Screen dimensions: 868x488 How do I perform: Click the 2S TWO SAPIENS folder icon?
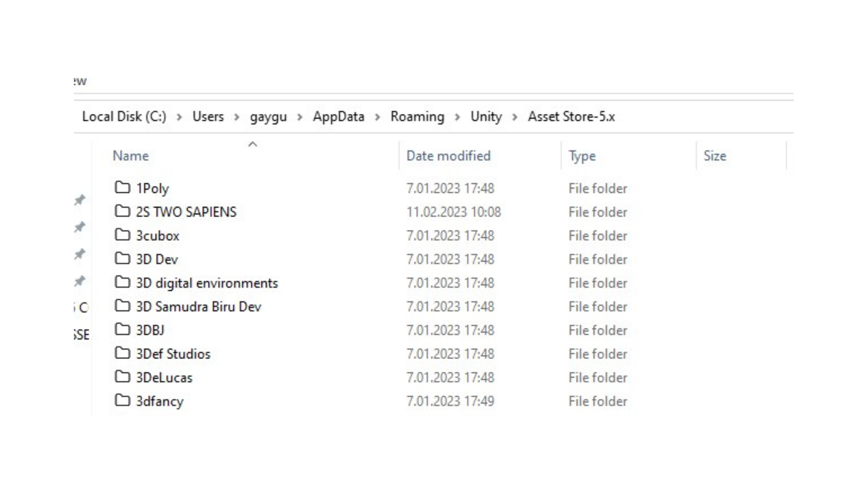(x=122, y=211)
